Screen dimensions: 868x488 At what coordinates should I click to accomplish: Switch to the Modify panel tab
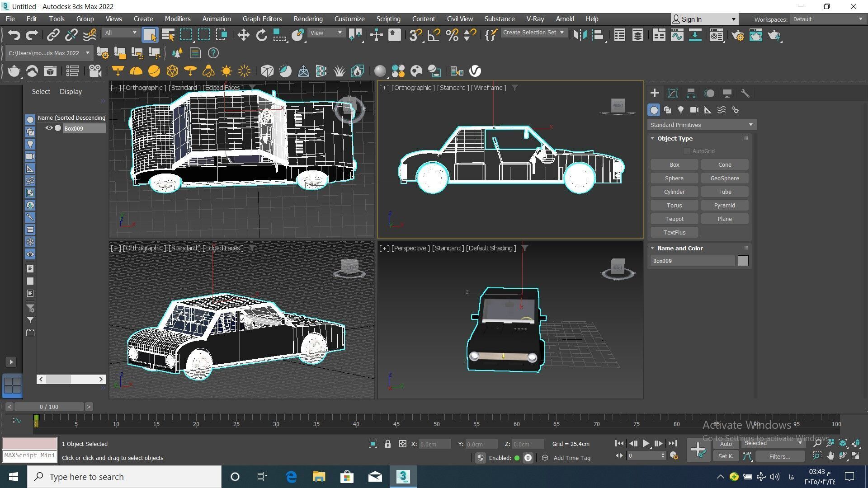(x=673, y=93)
